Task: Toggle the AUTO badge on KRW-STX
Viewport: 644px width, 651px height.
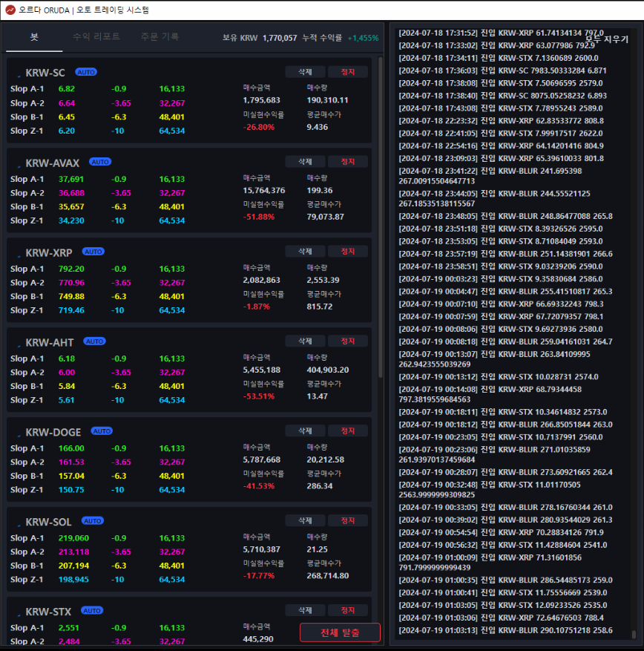Action: pyautogui.click(x=92, y=610)
